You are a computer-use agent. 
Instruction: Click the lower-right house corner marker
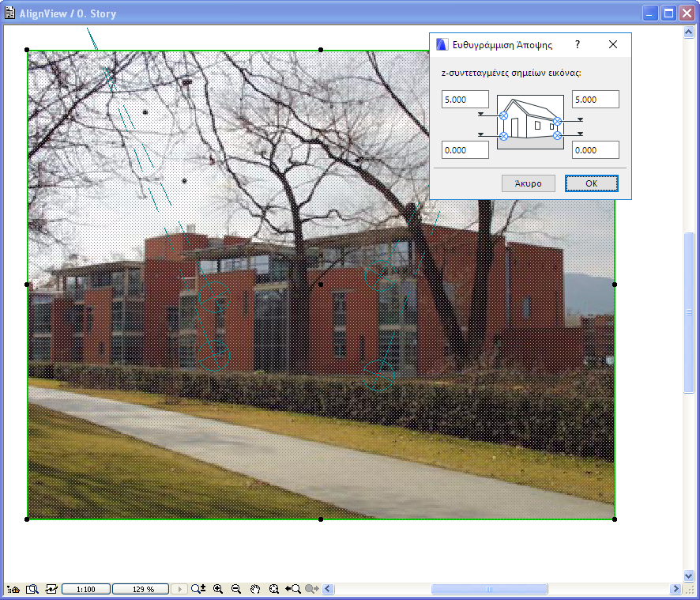tap(557, 135)
